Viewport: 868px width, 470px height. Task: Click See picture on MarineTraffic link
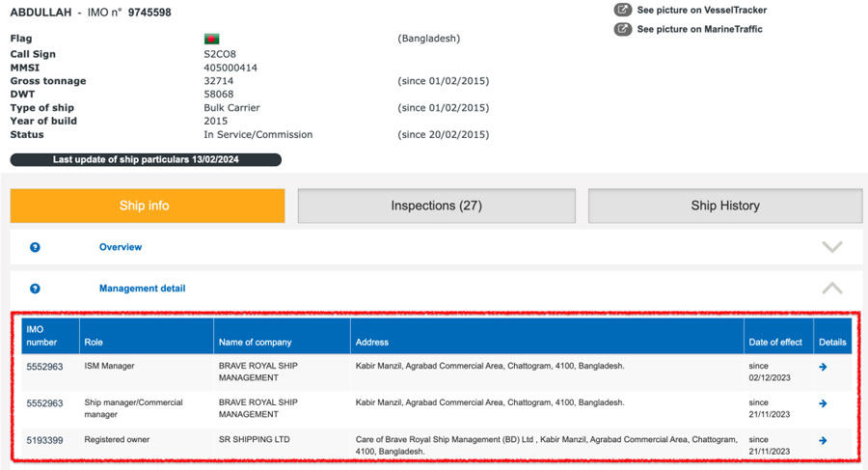click(699, 29)
